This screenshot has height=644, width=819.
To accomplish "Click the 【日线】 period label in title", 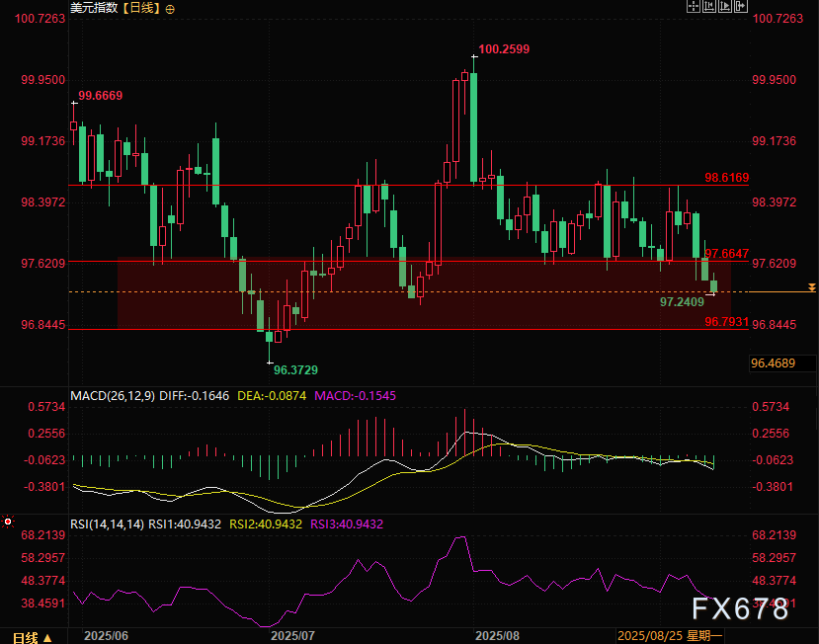I will click(x=141, y=9).
